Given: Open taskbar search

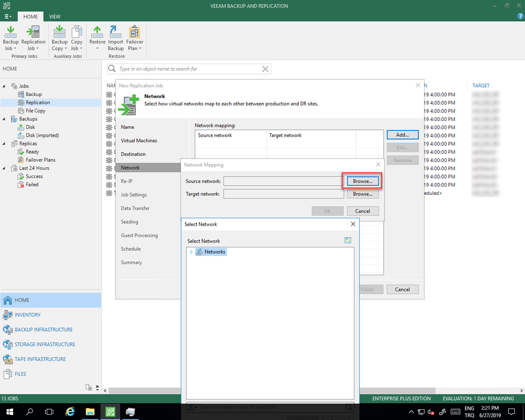Looking at the screenshot, I should pos(29,412).
